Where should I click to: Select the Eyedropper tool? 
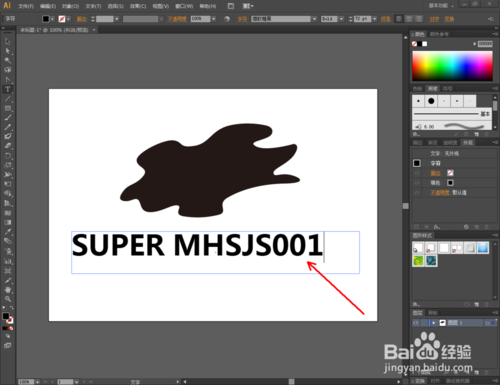click(x=8, y=232)
